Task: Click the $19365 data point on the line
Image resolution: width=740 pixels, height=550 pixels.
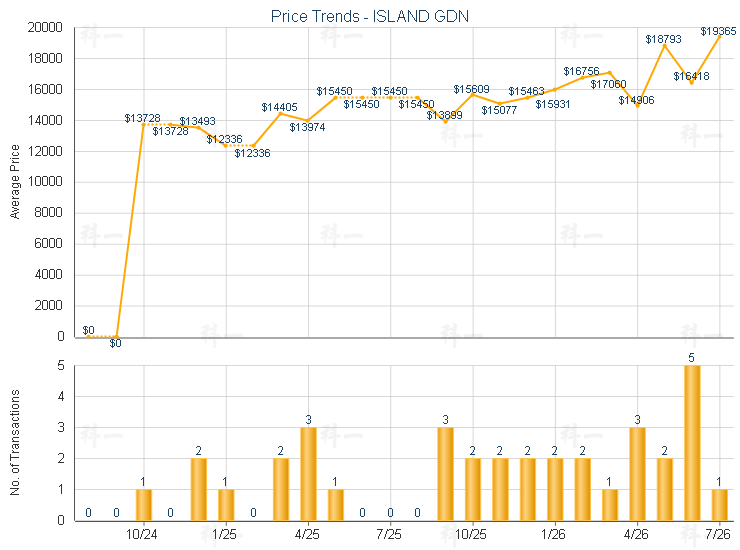Action: point(719,36)
